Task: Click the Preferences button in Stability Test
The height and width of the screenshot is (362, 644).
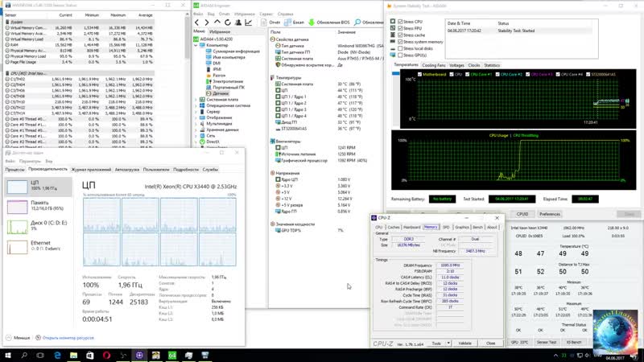Action: [x=550, y=214]
